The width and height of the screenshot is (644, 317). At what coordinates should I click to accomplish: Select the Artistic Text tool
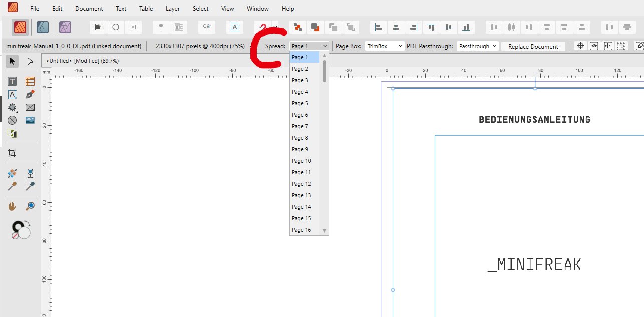[x=13, y=94]
